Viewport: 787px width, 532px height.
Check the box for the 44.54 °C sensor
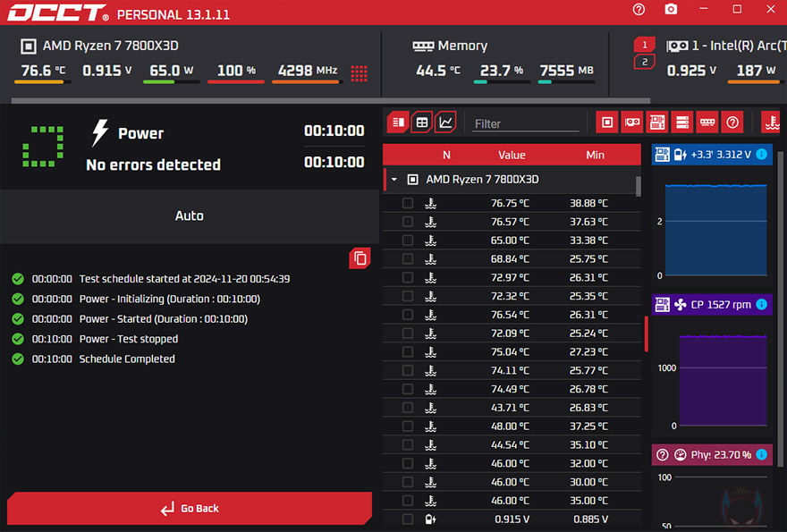408,444
